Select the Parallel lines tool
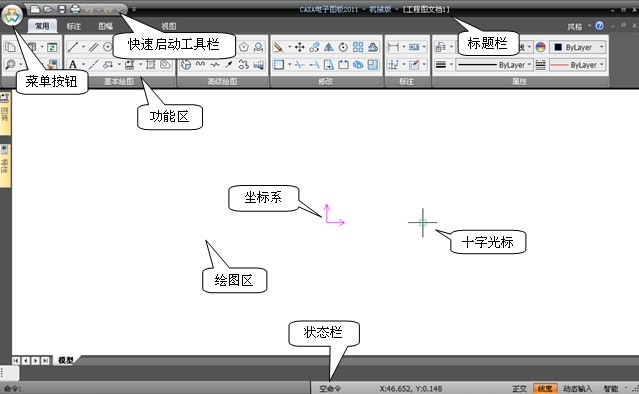Viewport: 639px width, 394px height. pos(94,47)
